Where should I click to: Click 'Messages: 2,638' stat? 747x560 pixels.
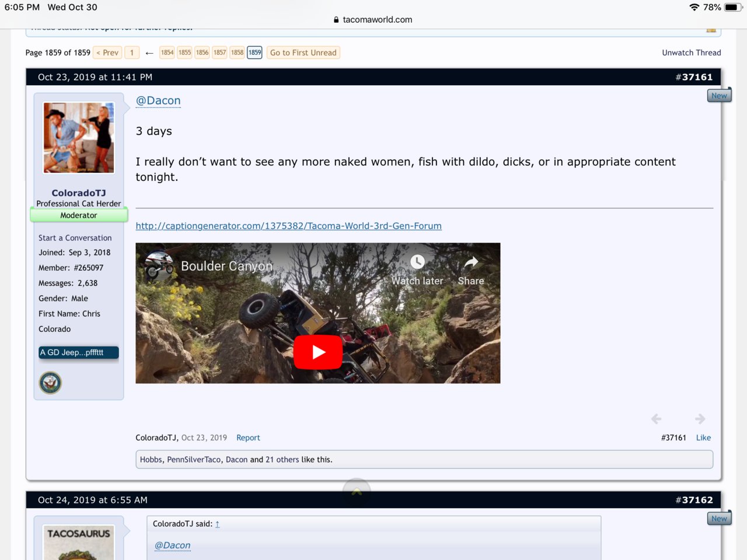[x=68, y=283]
